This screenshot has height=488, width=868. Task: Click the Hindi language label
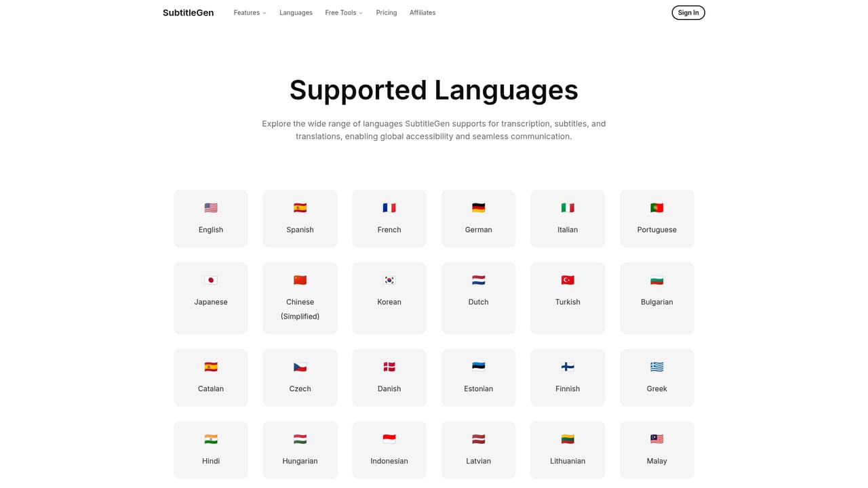211,461
